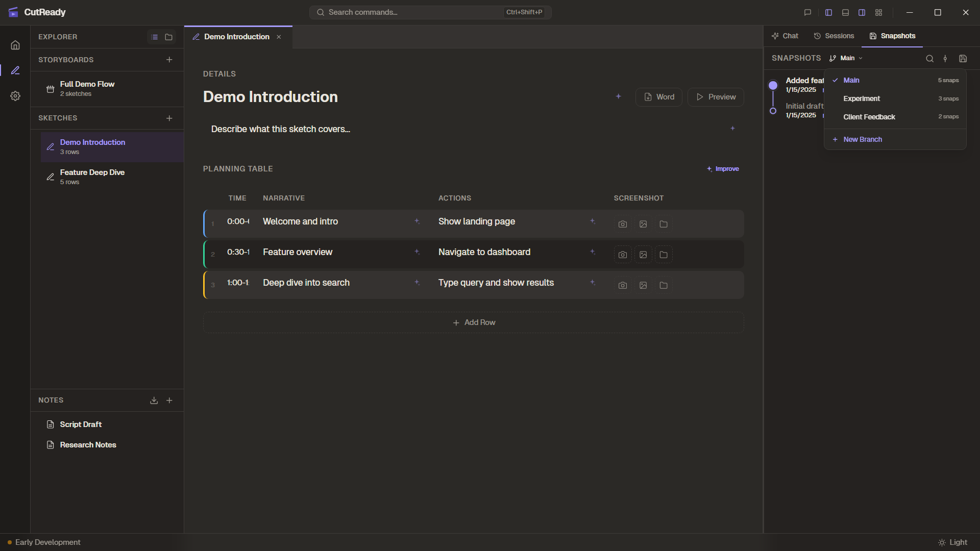Capture a screenshot for the Welcome and intro row
This screenshot has height=551, width=980.
click(622, 223)
